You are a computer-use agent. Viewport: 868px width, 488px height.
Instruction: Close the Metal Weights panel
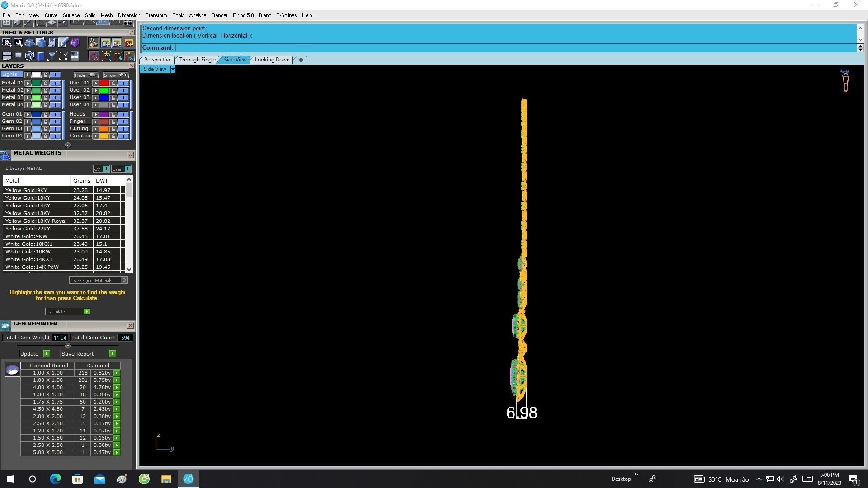[x=130, y=155]
